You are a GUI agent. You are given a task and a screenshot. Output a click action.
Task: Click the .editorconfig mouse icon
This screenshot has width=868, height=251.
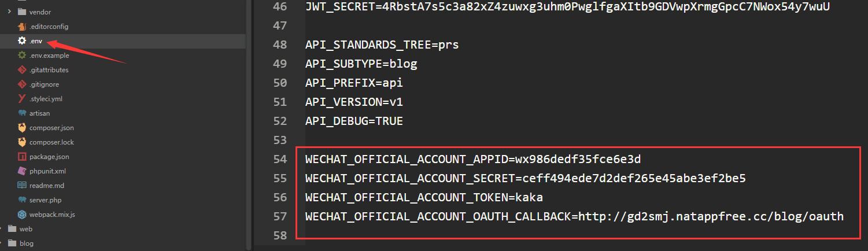[x=22, y=27]
